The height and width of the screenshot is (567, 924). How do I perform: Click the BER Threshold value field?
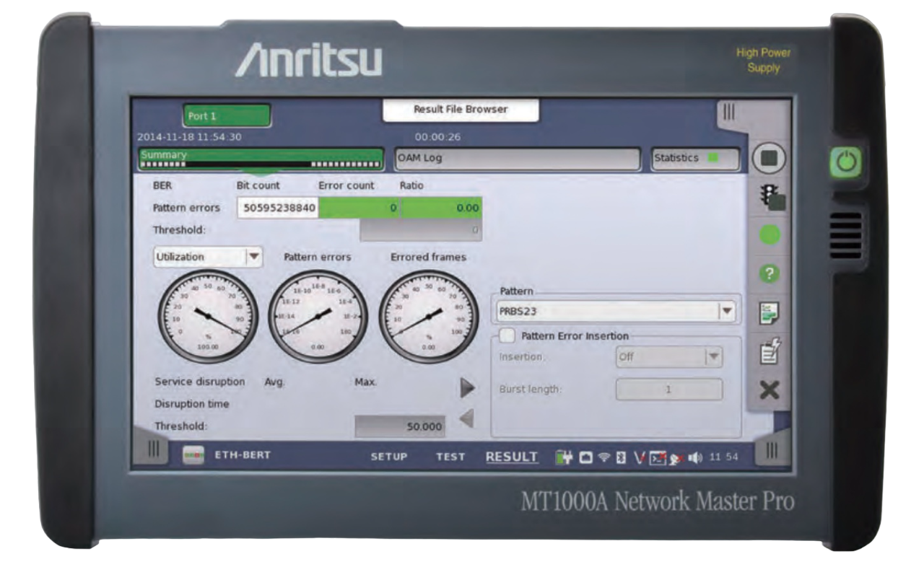tap(421, 230)
